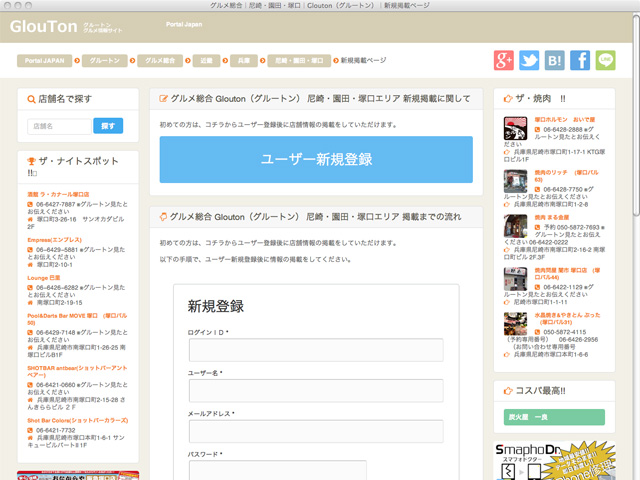640x480 pixels.
Task: Go to グルメ総合 breadcrumb
Action: [x=160, y=60]
